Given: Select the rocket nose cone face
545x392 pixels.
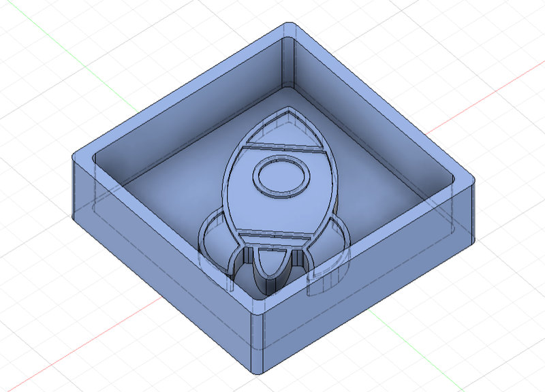Looking at the screenshot, I should click(x=287, y=131).
